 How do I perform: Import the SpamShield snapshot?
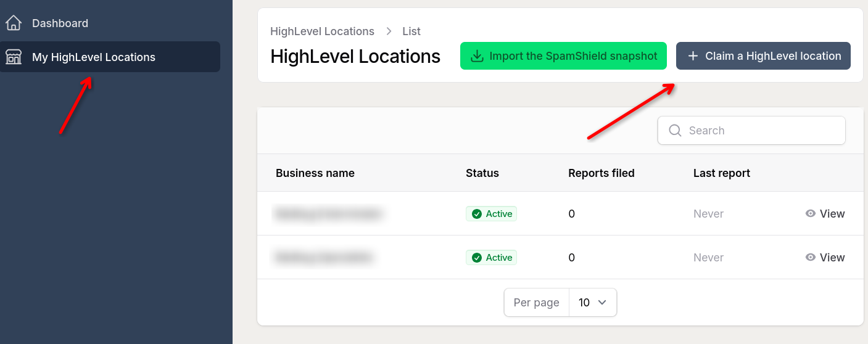click(x=563, y=56)
